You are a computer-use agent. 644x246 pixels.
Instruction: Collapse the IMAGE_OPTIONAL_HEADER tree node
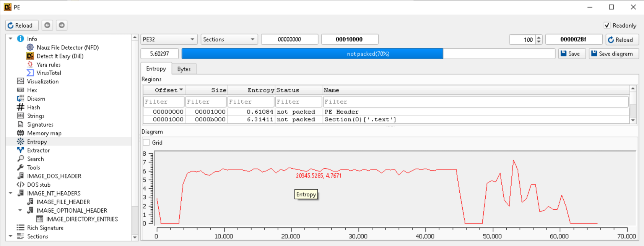tap(20, 210)
